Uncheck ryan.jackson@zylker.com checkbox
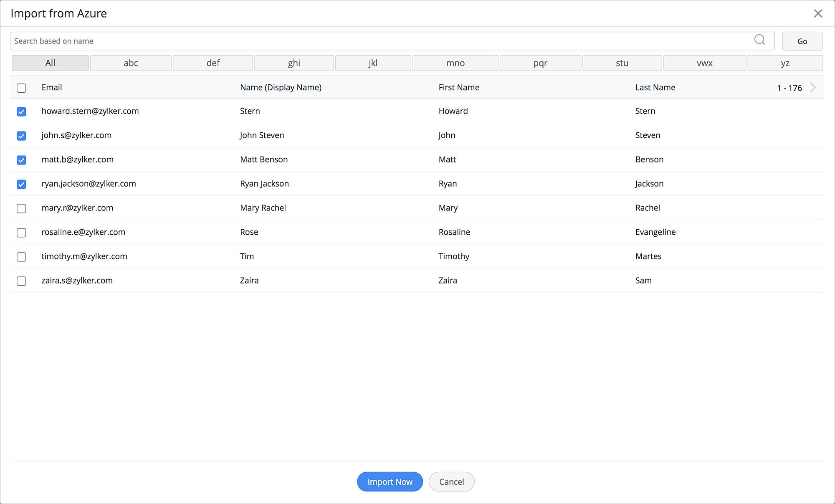835x504 pixels. [21, 184]
